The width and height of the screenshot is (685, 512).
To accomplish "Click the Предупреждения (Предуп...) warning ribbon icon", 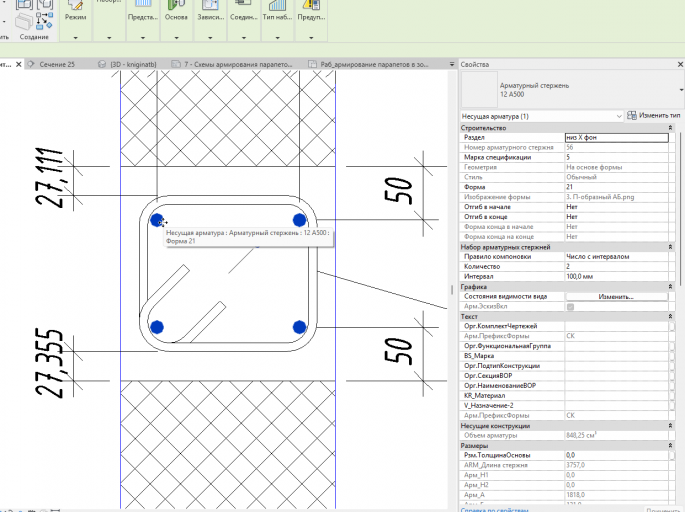I will coord(311,5).
